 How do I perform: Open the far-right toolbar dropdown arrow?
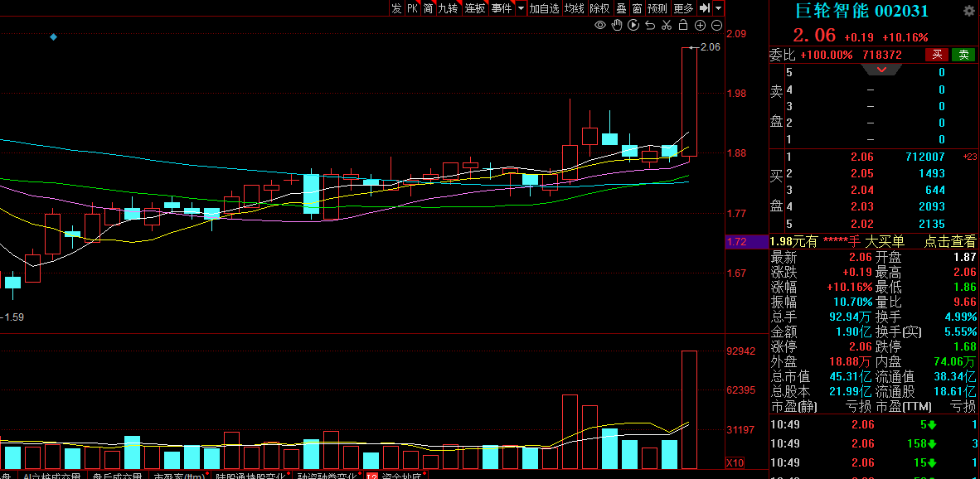click(x=719, y=8)
